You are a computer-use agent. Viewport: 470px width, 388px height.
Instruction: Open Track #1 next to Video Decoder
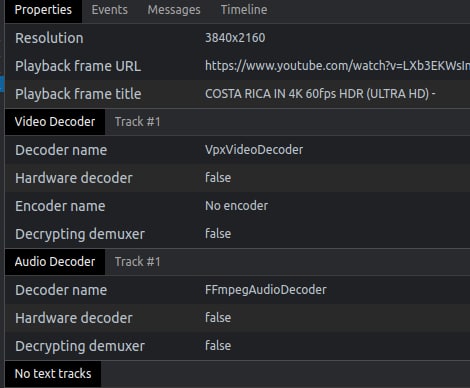[x=137, y=122]
